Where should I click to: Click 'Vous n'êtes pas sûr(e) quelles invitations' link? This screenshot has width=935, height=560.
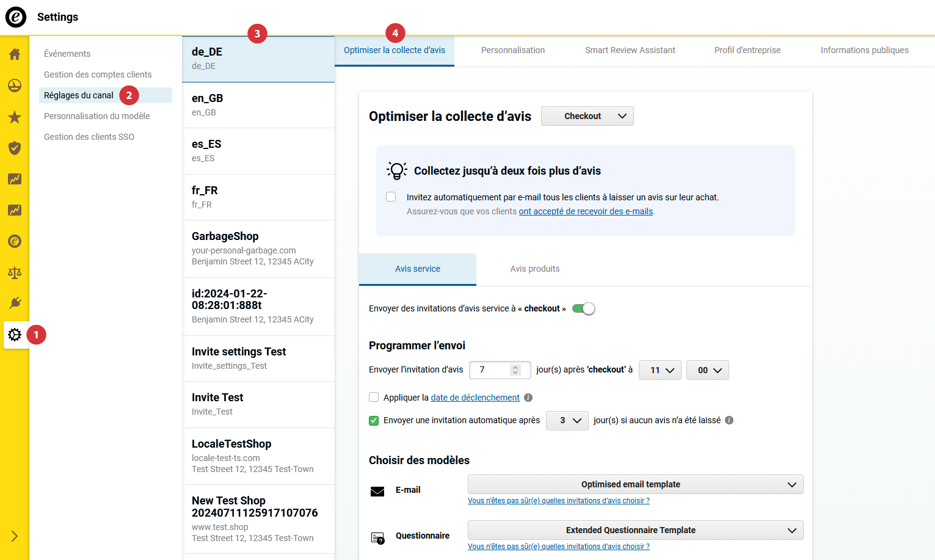click(558, 500)
